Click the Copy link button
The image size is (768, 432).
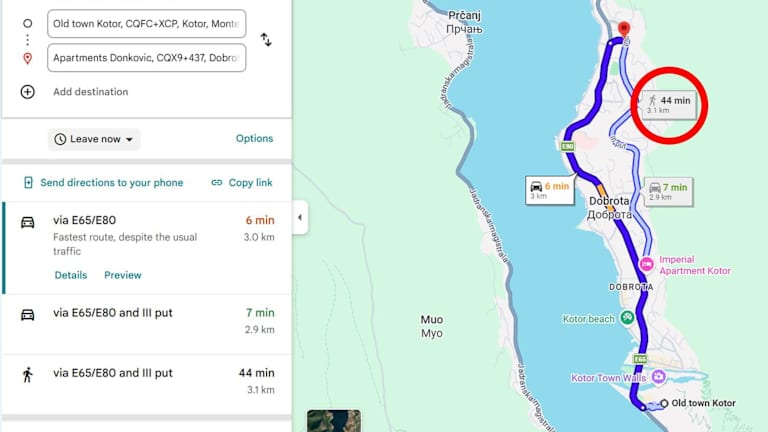(241, 183)
